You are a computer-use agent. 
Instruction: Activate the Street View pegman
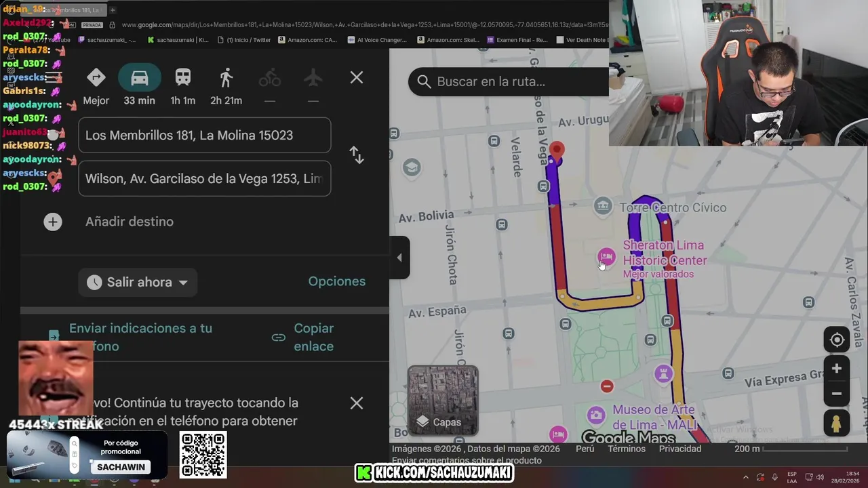837,423
